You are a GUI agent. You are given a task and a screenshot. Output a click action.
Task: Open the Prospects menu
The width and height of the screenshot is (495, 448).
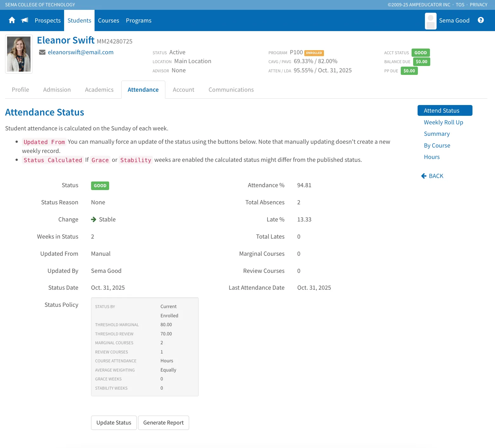(x=48, y=21)
